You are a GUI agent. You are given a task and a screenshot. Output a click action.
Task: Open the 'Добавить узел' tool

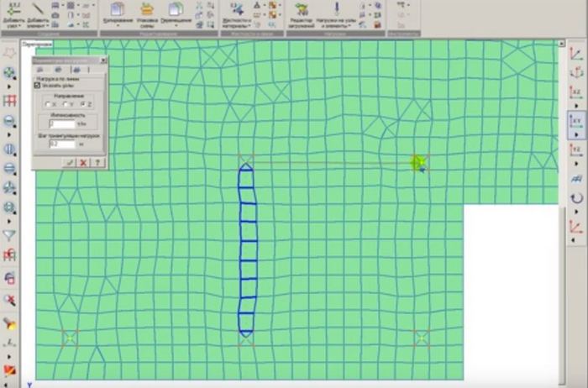coord(14,12)
